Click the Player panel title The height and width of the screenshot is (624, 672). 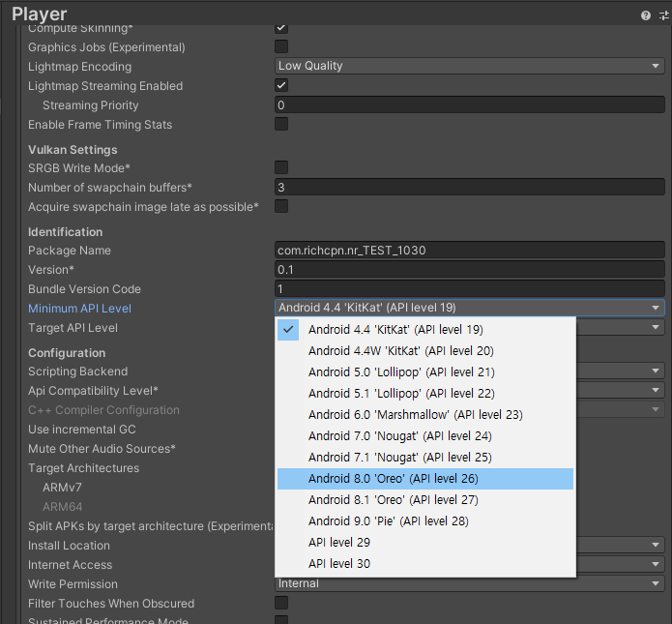pyautogui.click(x=40, y=15)
